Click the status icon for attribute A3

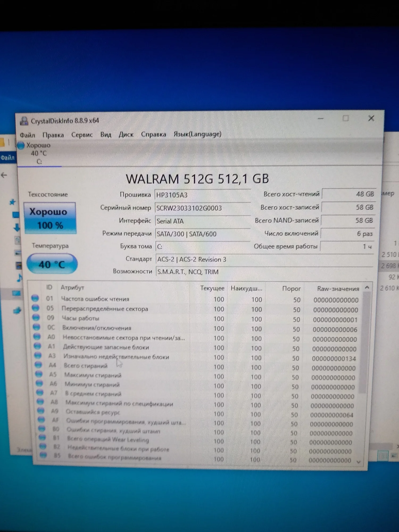[x=38, y=355]
